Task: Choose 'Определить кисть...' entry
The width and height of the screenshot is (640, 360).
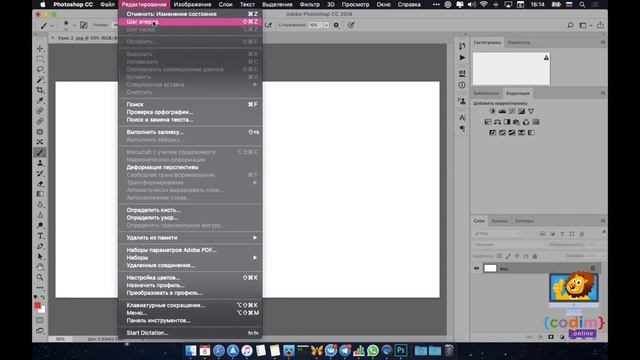Action: coord(190,210)
